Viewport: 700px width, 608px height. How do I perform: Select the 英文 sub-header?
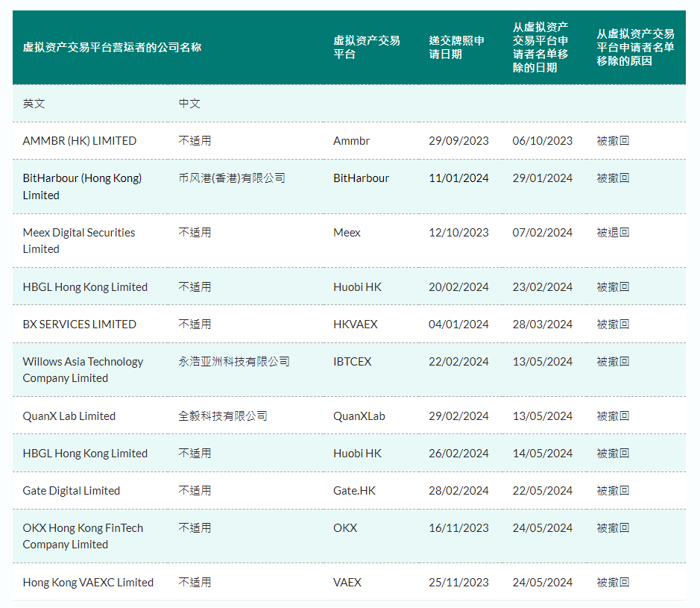34,104
